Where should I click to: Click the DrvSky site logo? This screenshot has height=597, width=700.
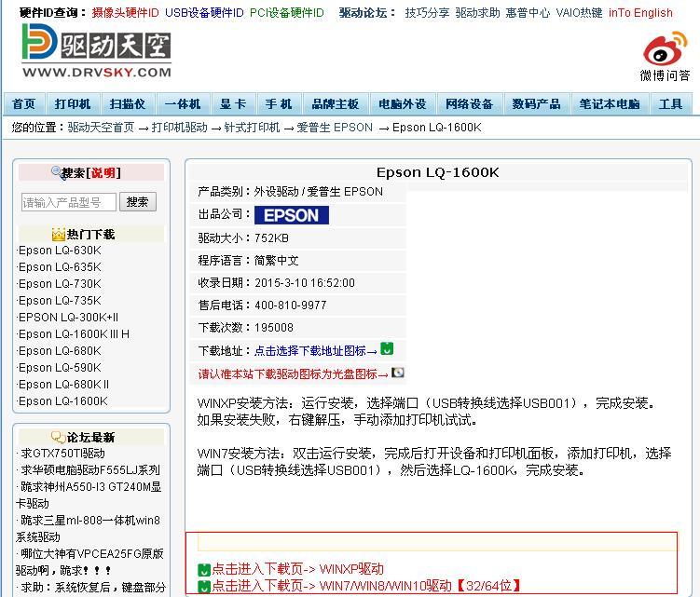coord(96,50)
